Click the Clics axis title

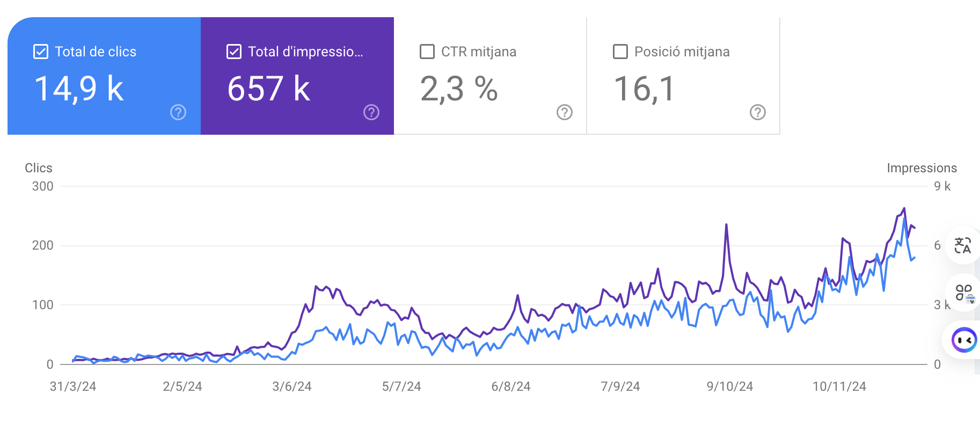point(39,168)
